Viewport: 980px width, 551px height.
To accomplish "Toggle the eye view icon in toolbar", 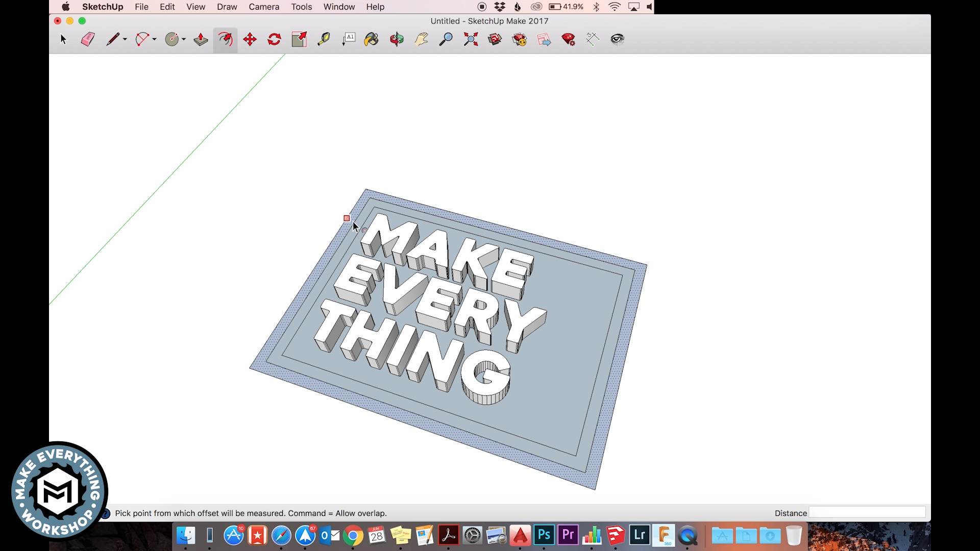I will click(x=618, y=39).
